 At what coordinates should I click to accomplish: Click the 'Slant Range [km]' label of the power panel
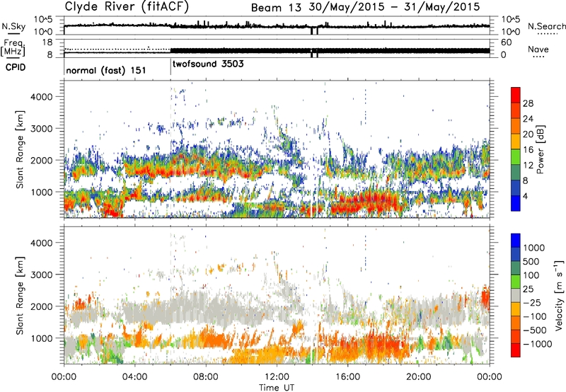pos(21,149)
